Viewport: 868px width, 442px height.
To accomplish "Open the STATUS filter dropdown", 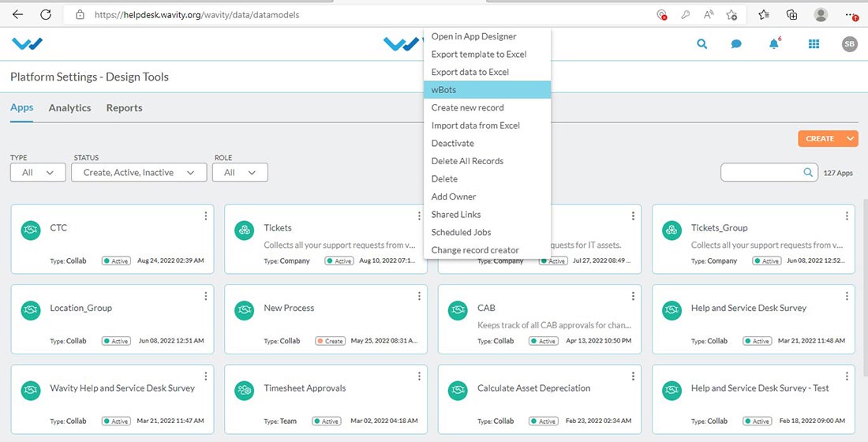I will point(139,172).
